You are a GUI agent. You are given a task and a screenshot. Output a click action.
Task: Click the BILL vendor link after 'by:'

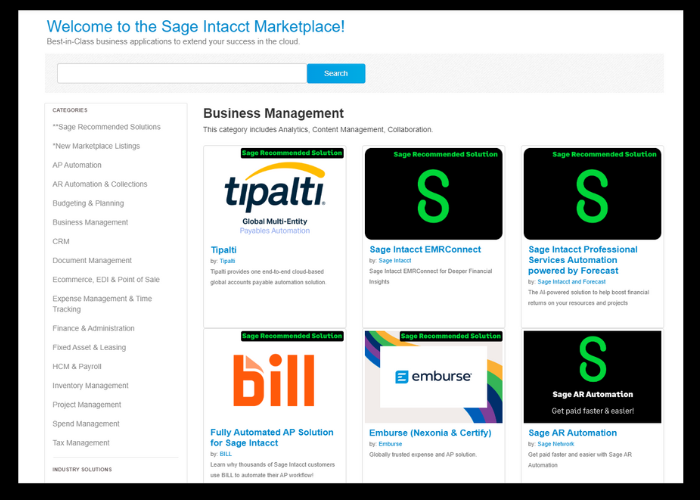pos(225,454)
